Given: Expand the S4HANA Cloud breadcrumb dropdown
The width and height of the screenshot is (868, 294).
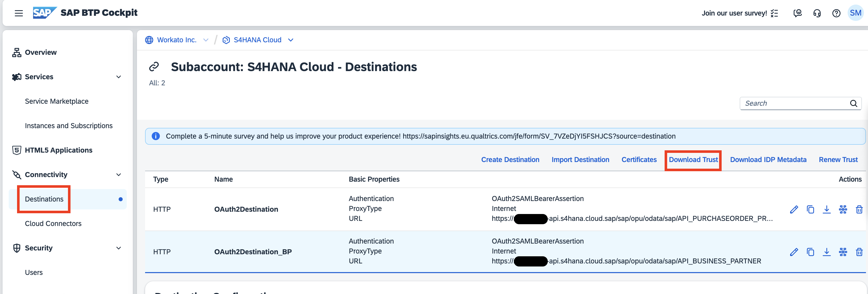Looking at the screenshot, I should pyautogui.click(x=290, y=40).
